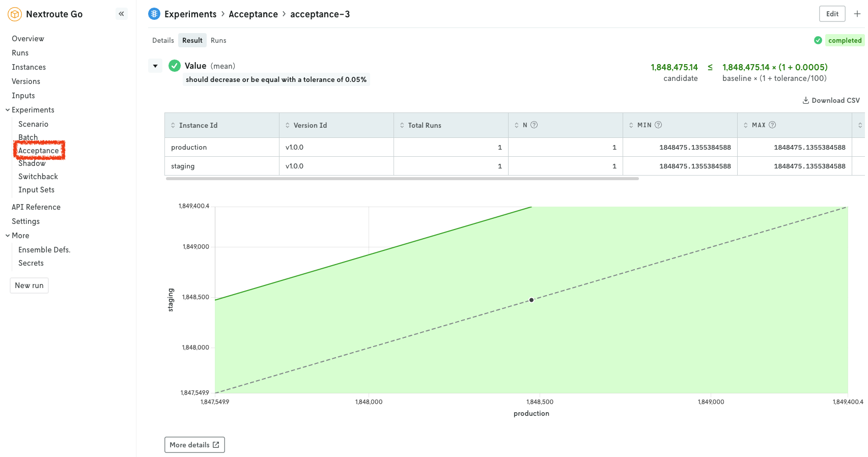Click the blue Experiments breadcrumb icon
Image resolution: width=868 pixels, height=457 pixels.
click(154, 14)
